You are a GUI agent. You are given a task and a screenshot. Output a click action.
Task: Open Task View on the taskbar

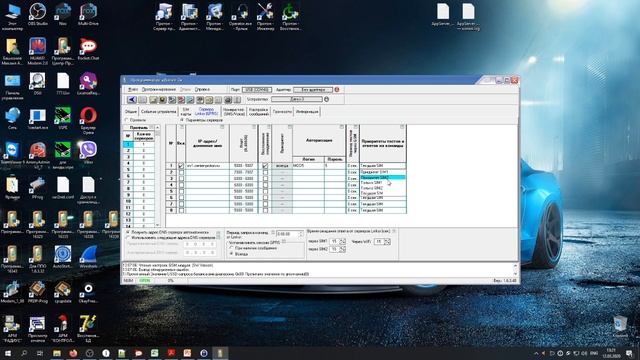(x=40, y=353)
